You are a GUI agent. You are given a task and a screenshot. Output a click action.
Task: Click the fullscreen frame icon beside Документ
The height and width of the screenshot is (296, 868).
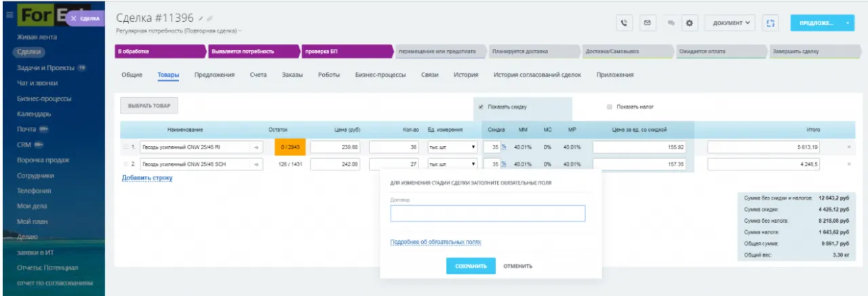pos(770,23)
